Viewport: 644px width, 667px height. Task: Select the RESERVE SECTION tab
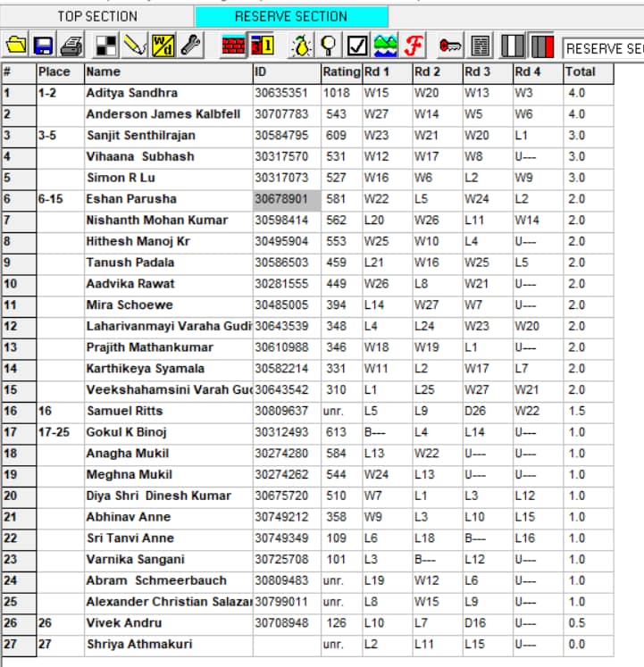click(x=290, y=16)
